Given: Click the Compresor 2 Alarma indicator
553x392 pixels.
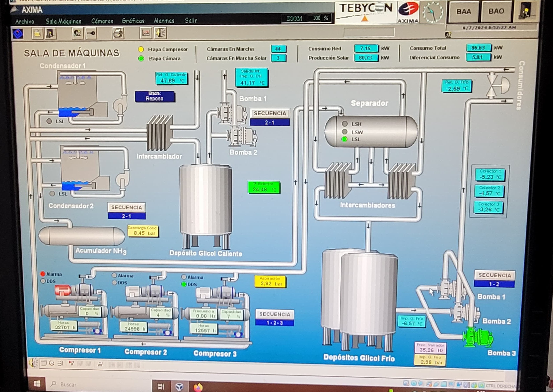Looking at the screenshot, I should [114, 275].
